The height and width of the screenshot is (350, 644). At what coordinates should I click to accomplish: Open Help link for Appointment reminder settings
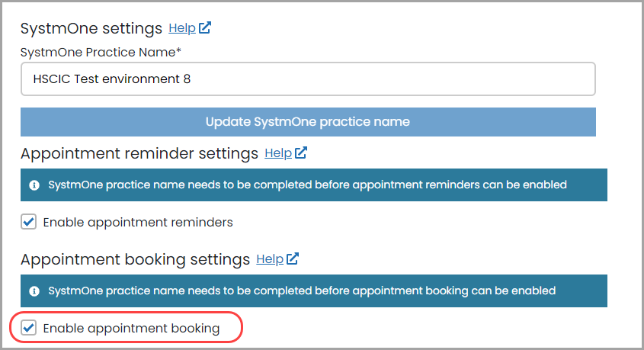pos(278,153)
